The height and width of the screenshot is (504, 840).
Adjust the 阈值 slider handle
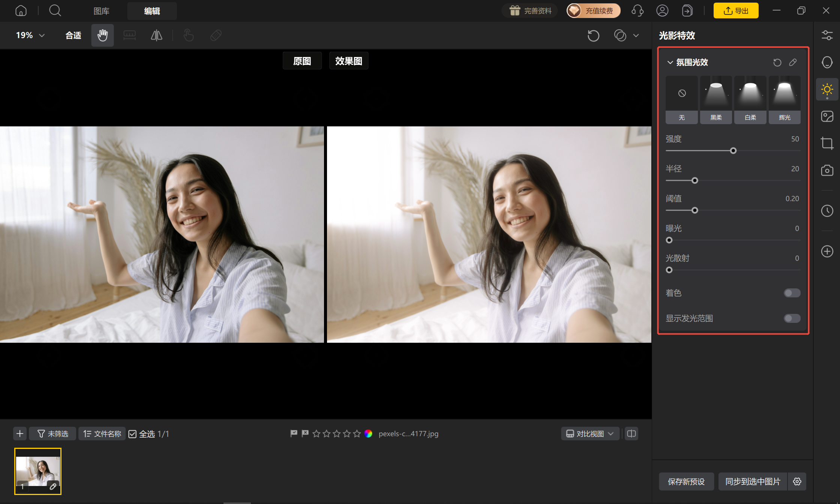695,210
